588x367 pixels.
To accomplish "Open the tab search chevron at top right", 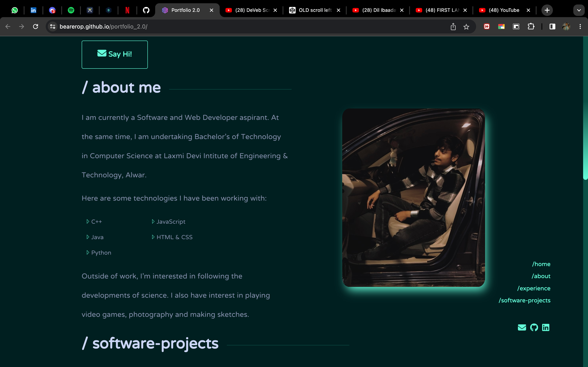I will tap(579, 10).
